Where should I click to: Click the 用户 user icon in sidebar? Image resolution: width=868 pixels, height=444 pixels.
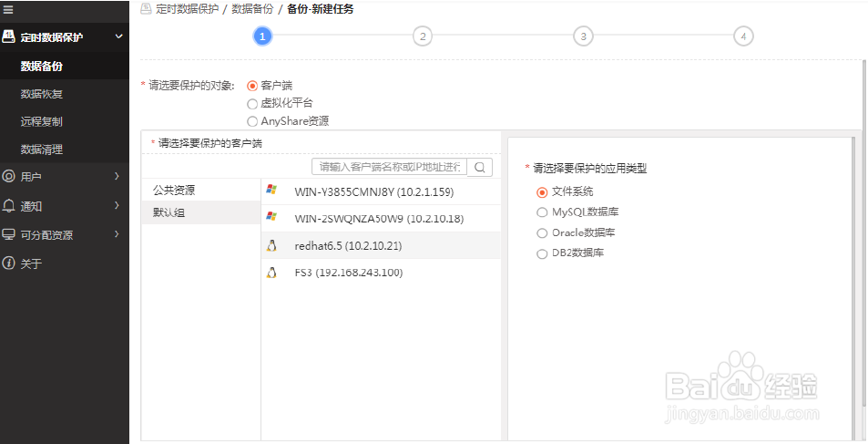(8, 176)
